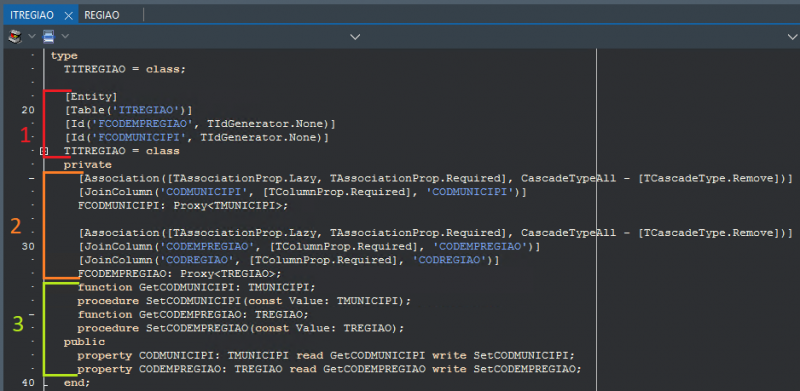
Task: Click property CODEMPREGIAO declaration line
Action: point(330,369)
